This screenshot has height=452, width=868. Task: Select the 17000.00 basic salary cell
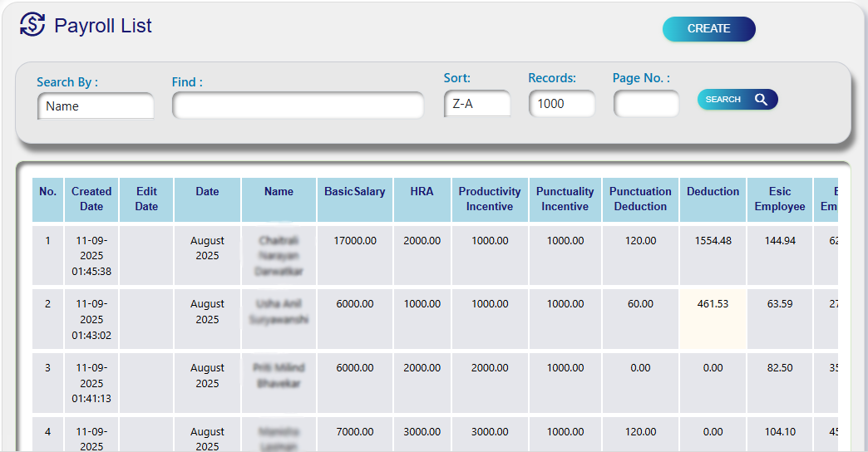click(x=354, y=241)
